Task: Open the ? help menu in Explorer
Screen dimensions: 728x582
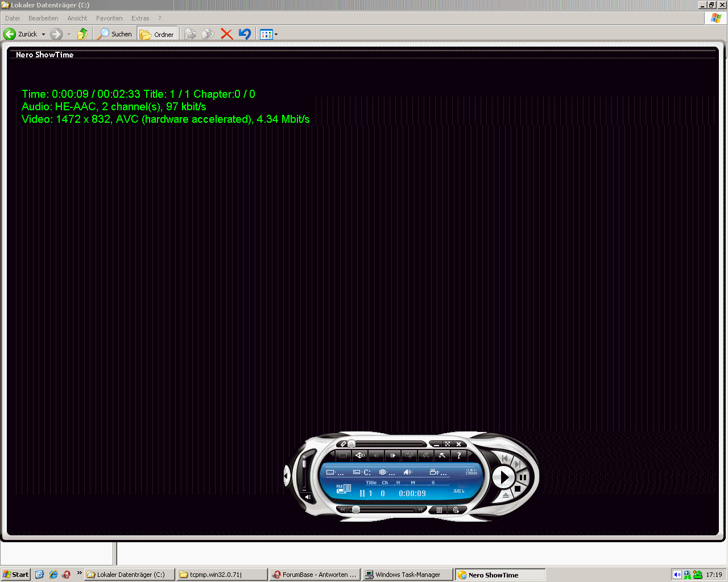Action: click(x=160, y=18)
